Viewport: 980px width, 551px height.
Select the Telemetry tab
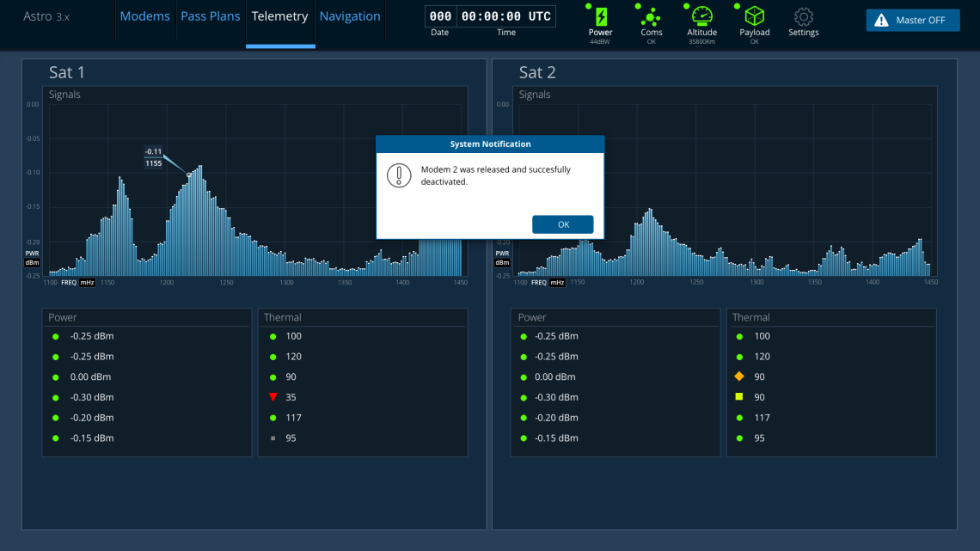coord(279,16)
